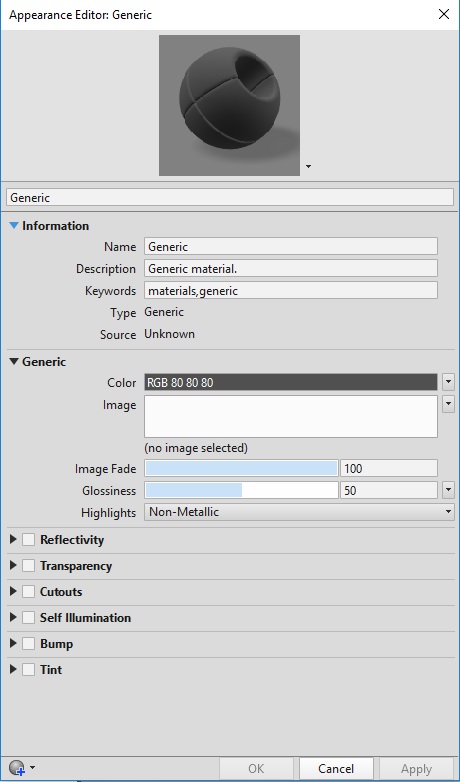Enable the Self Illumination checkbox

coord(28,617)
